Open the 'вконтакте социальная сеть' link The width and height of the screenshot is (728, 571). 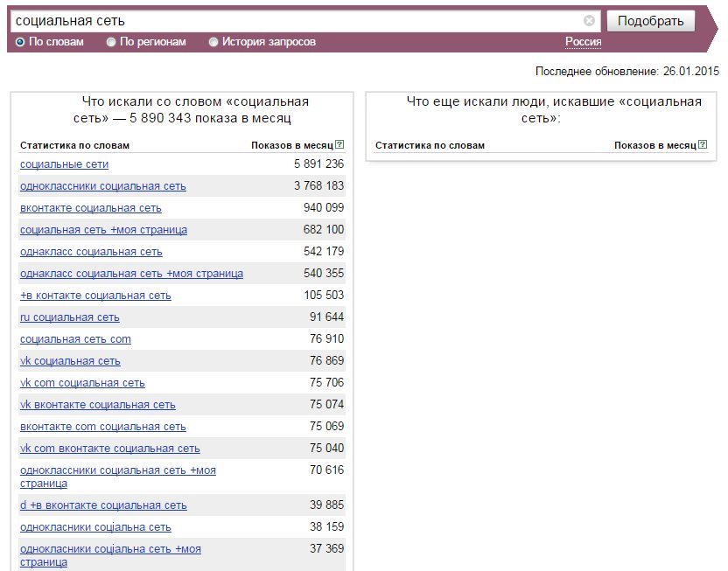(x=90, y=208)
